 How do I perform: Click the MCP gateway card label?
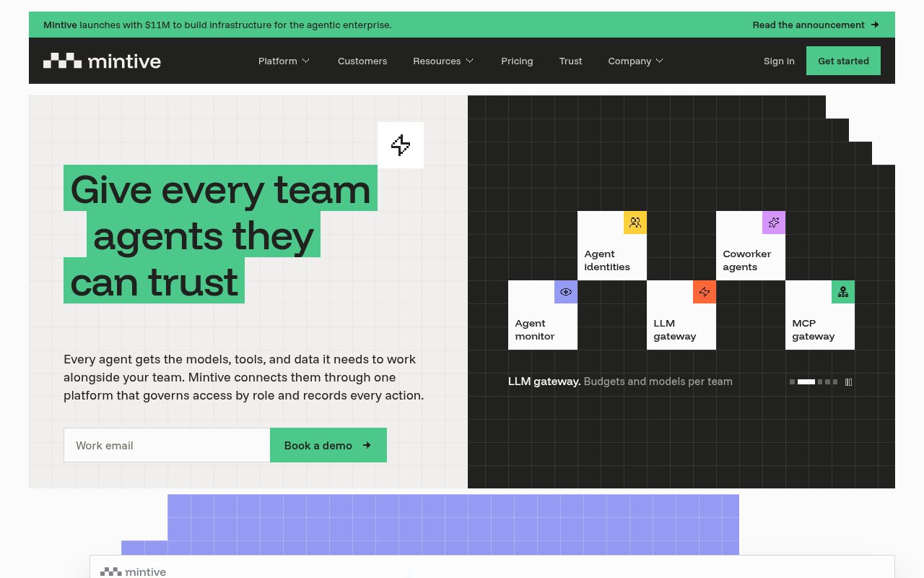click(814, 329)
